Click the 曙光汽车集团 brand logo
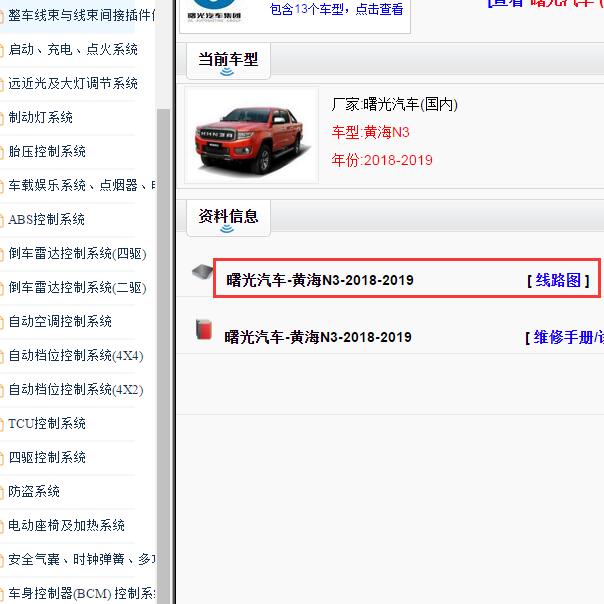604x604 pixels. coord(214,11)
